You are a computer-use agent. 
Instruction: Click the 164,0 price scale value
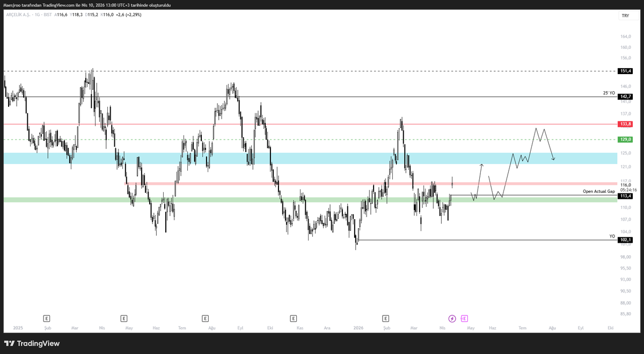[626, 37]
